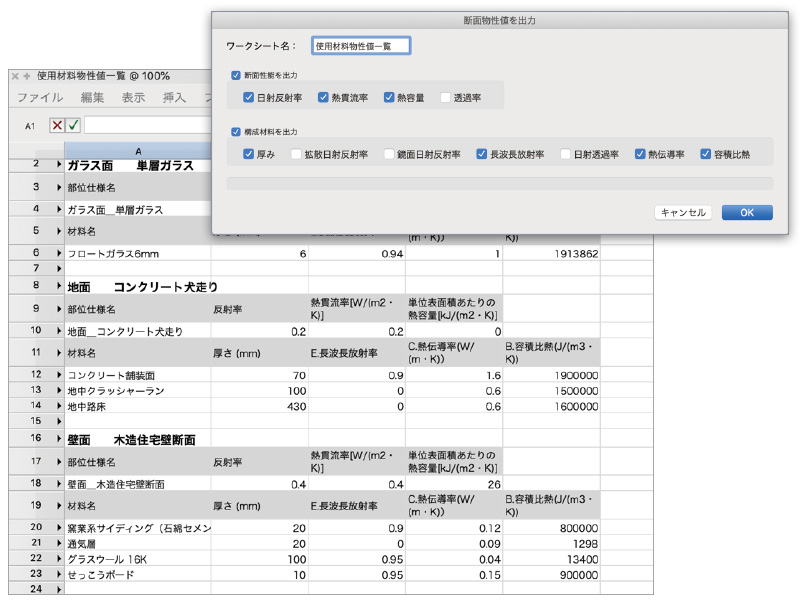Click the red X cancel-entry icon
This screenshot has width=800, height=600.
[57, 125]
